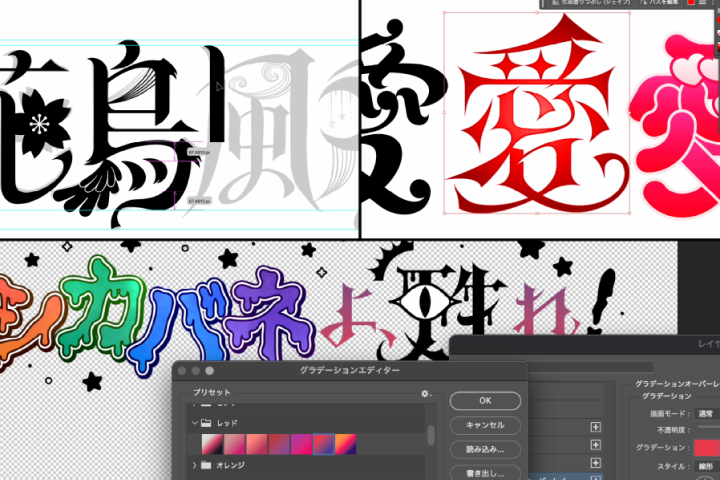Click the red fill swatch in Illustrator bar
Viewport: 720px width, 480px height.
691,3
